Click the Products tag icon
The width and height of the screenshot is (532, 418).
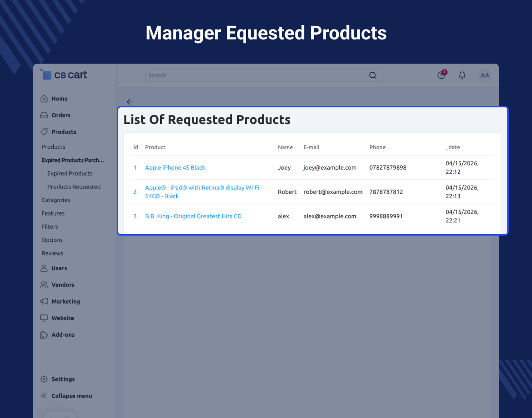tap(44, 132)
